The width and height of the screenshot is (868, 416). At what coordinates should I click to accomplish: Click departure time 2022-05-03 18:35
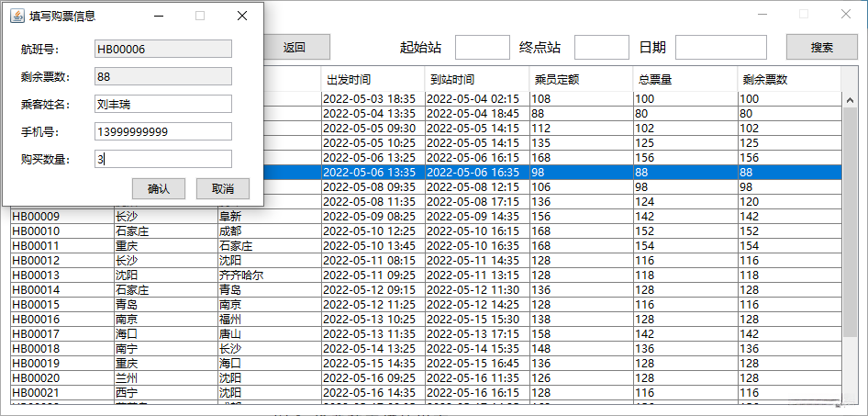click(373, 98)
